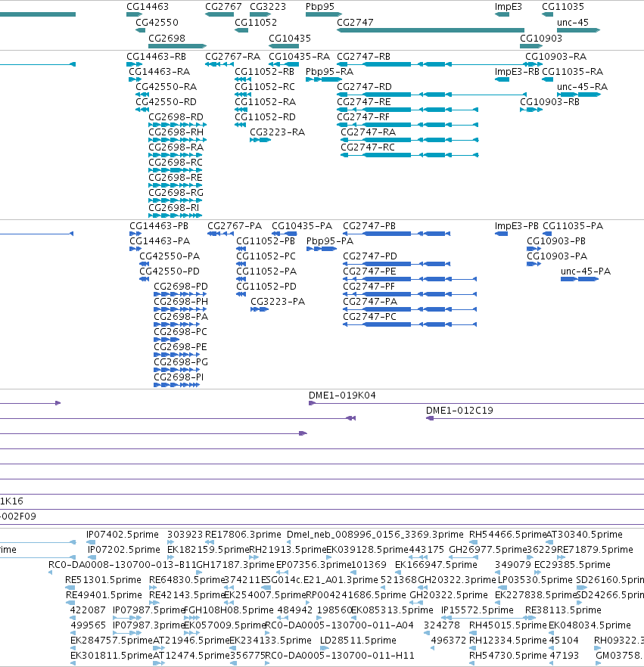Select transcript CG10903-RB

549,102
